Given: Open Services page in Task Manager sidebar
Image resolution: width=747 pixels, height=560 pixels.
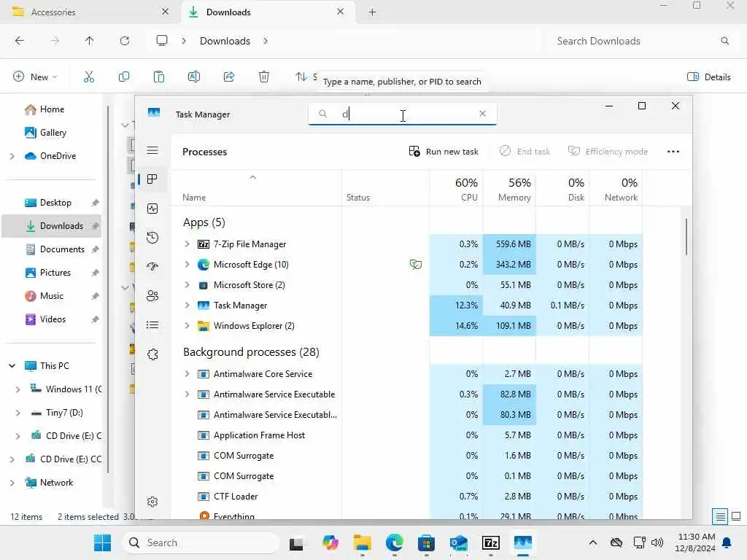Looking at the screenshot, I should pos(152,354).
